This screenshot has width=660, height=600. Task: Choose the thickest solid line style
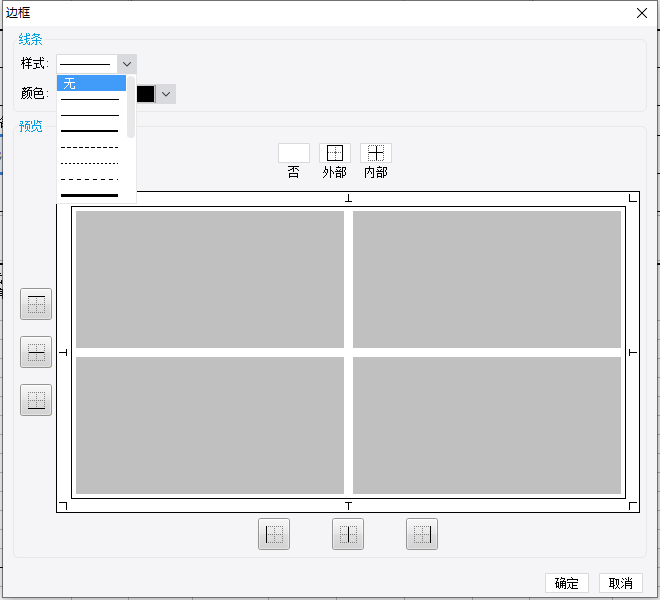pos(91,195)
